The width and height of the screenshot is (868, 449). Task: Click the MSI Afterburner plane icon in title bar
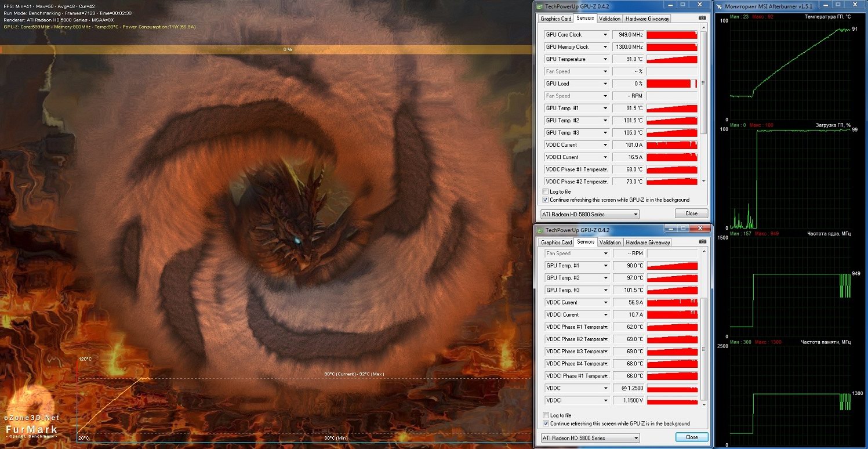tap(720, 6)
